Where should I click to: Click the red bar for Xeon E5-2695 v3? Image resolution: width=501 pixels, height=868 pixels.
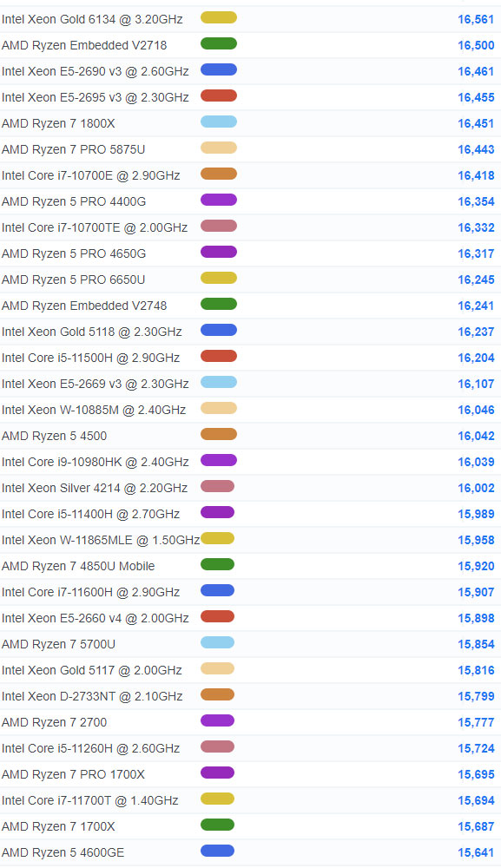(x=219, y=95)
